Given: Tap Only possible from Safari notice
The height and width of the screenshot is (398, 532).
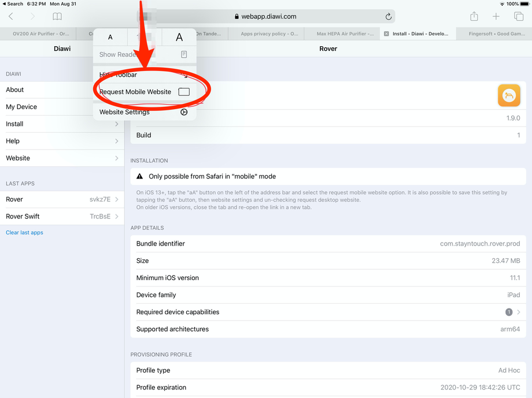Looking at the screenshot, I should 328,176.
